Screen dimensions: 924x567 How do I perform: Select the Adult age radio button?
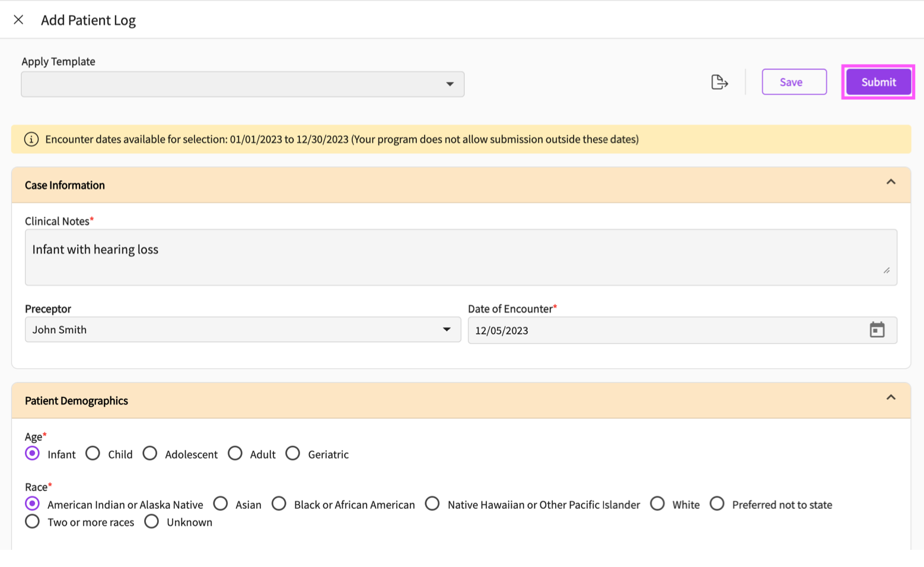pos(235,454)
